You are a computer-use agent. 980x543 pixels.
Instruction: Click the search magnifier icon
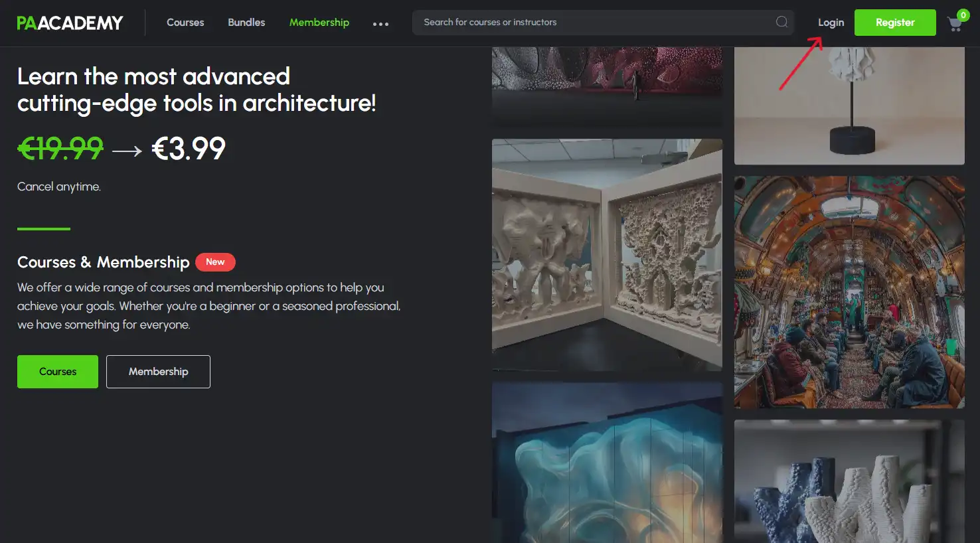point(781,22)
